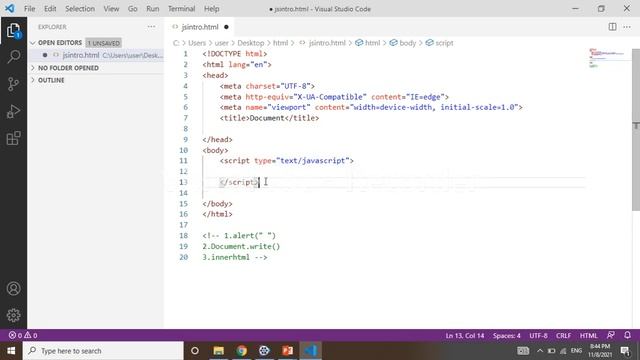Click the Desktop breadcrumb segment
640x360 pixels.
point(251,43)
